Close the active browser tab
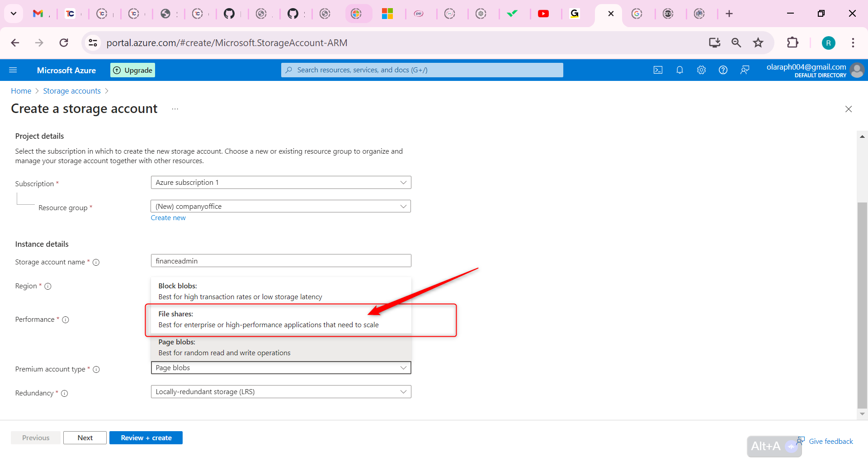 pyautogui.click(x=611, y=14)
